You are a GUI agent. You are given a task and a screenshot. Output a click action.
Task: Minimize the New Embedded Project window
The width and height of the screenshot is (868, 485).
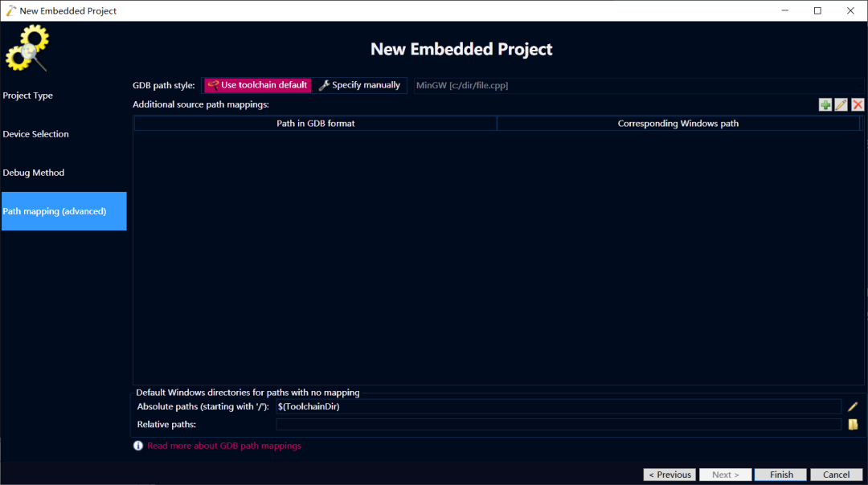(x=785, y=10)
